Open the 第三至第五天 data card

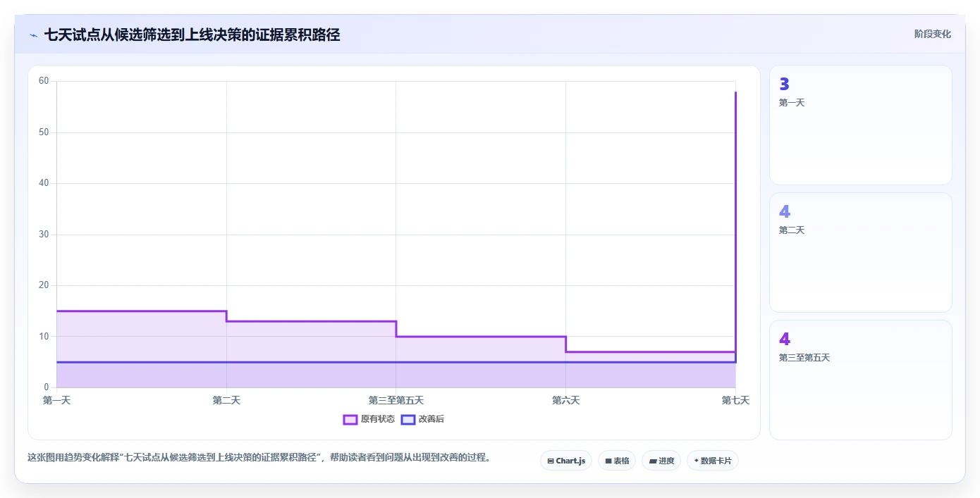click(x=861, y=380)
